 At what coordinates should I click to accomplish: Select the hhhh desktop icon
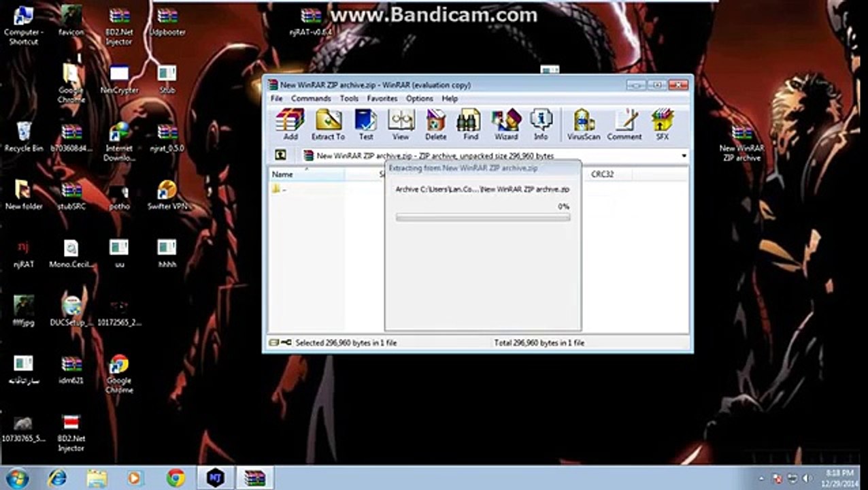(x=167, y=252)
